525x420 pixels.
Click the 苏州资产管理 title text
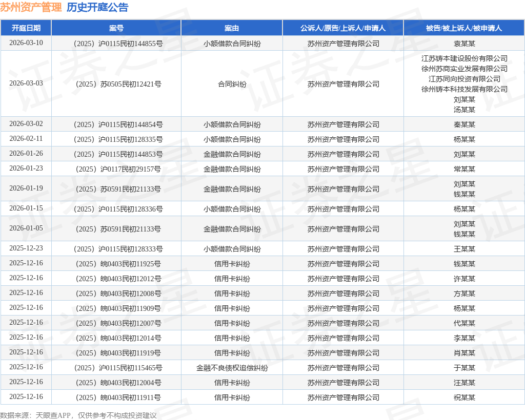(31, 7)
